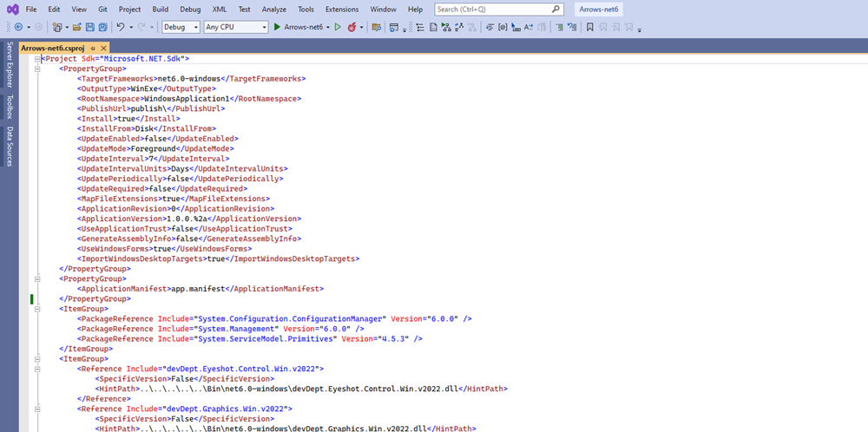
Task: Open the Build menu
Action: [x=161, y=9]
